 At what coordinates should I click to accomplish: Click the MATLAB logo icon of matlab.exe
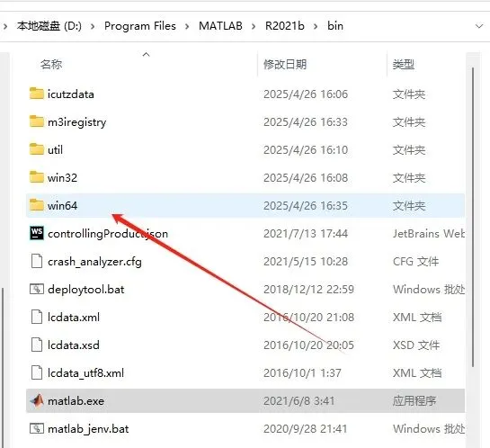(37, 400)
